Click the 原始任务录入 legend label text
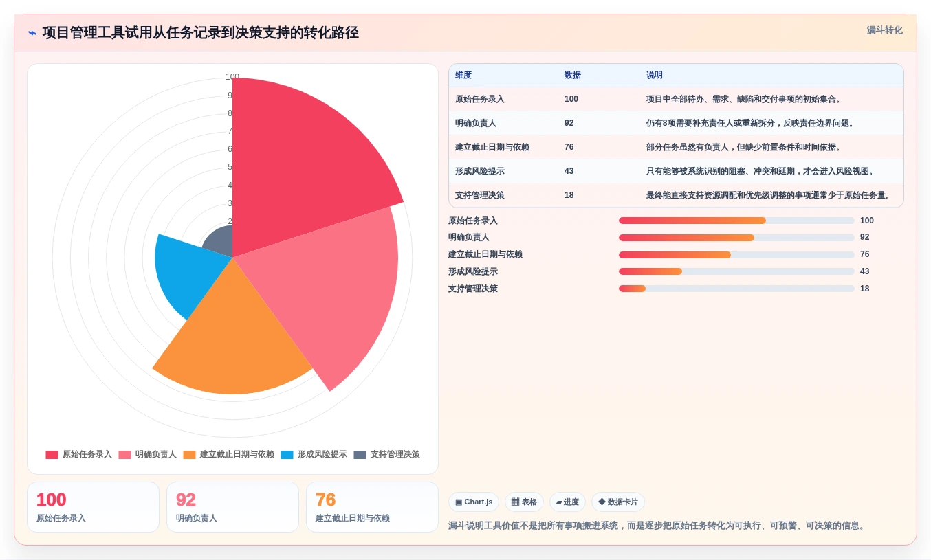The image size is (931, 560). pyautogui.click(x=87, y=455)
